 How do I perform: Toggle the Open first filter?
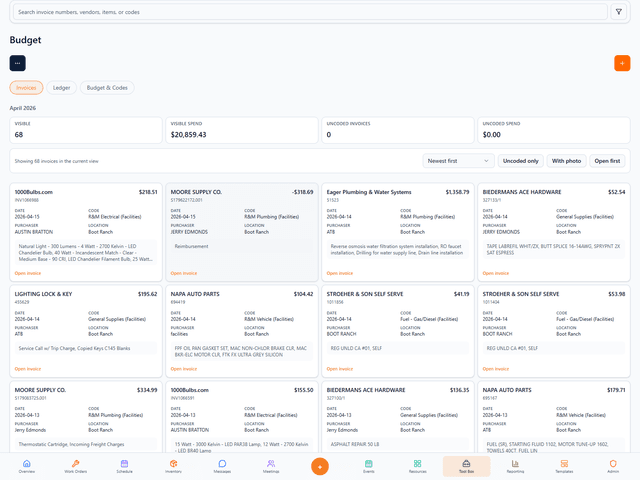[607, 160]
